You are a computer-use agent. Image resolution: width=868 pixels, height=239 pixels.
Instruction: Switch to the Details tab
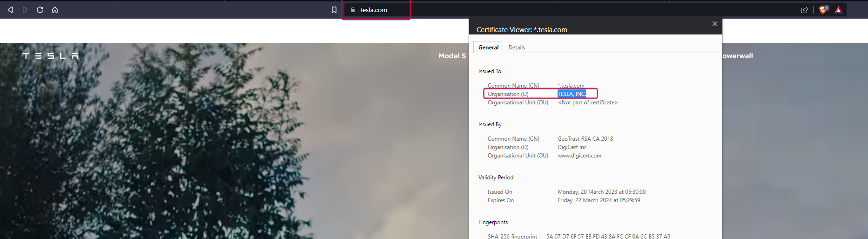(517, 48)
